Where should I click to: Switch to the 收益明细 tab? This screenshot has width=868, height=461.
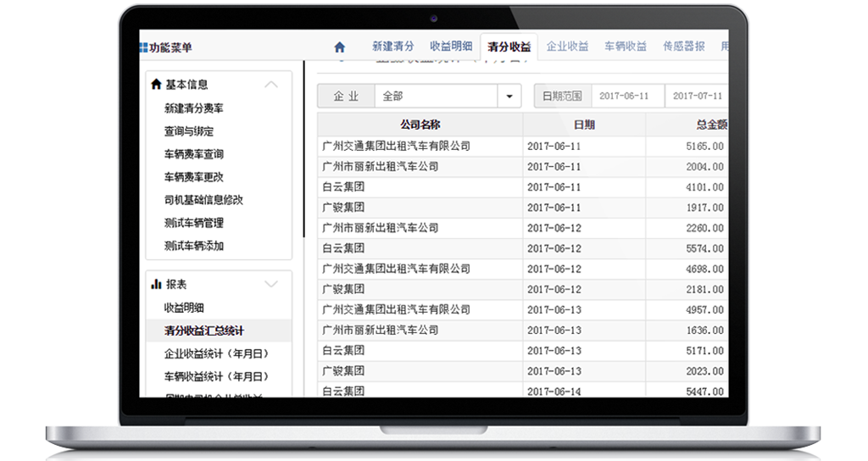(451, 47)
